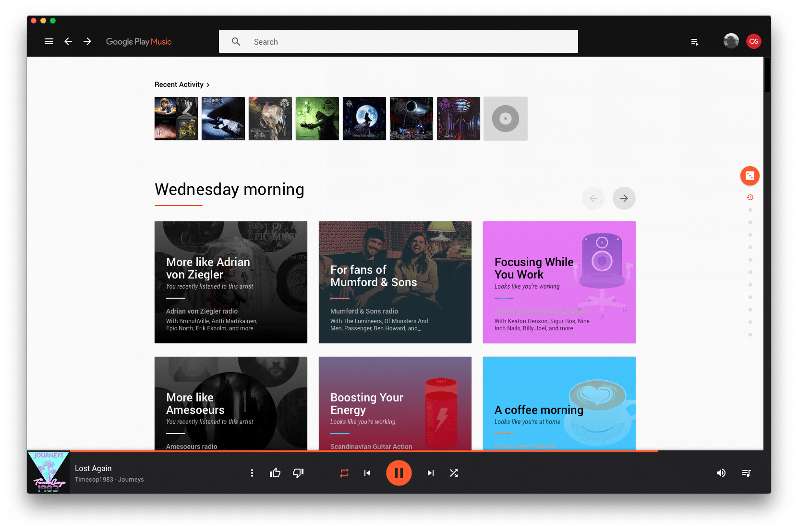Click the Lost Again song title
The width and height of the screenshot is (798, 532).
tap(93, 468)
